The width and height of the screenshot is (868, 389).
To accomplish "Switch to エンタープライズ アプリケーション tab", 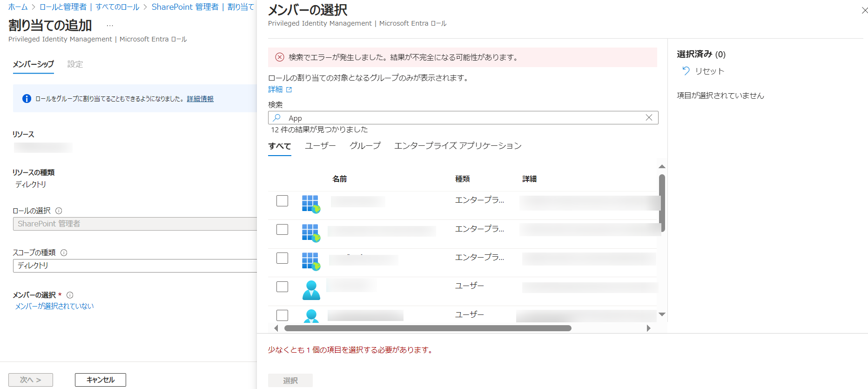I will pos(458,146).
